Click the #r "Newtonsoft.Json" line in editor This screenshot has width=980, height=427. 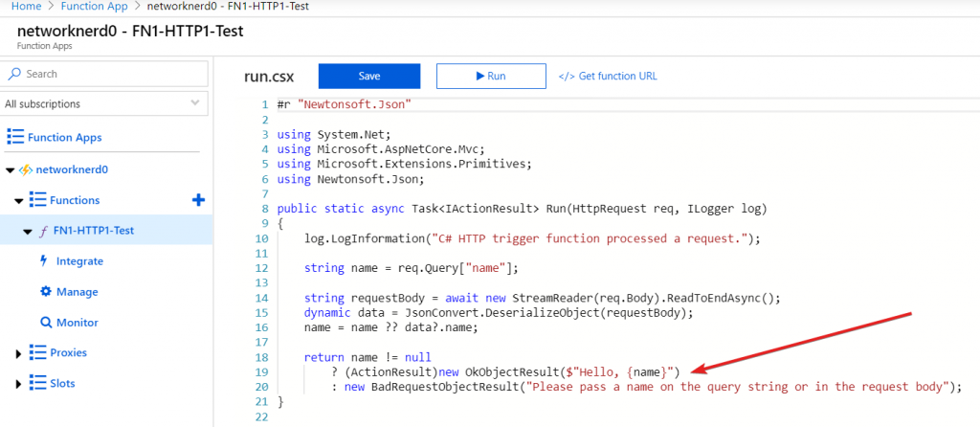pyautogui.click(x=345, y=104)
